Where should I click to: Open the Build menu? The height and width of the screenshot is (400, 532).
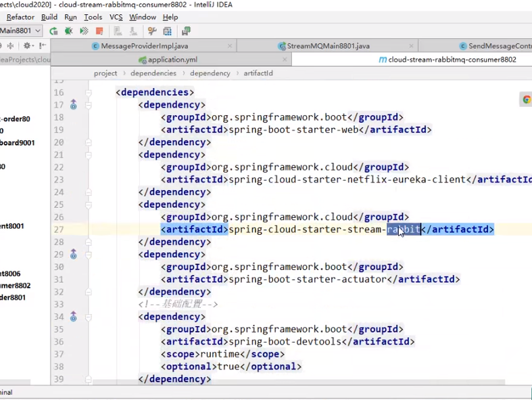[49, 17]
